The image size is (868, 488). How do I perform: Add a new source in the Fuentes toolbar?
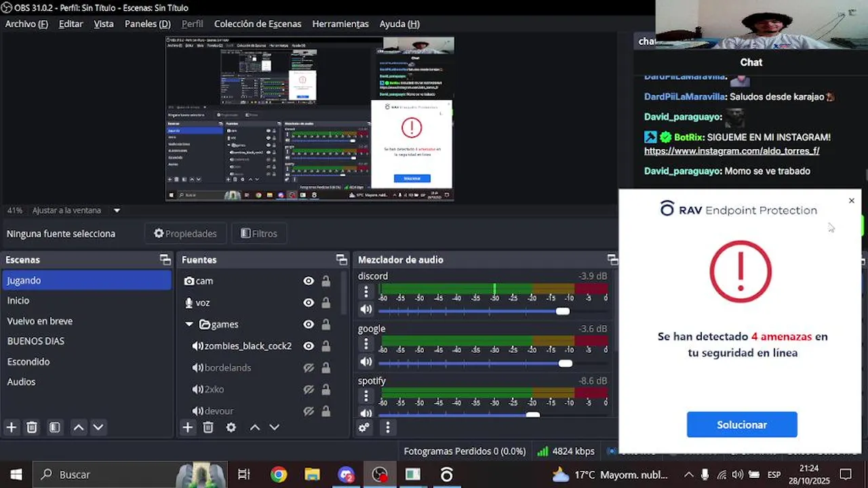coord(188,427)
